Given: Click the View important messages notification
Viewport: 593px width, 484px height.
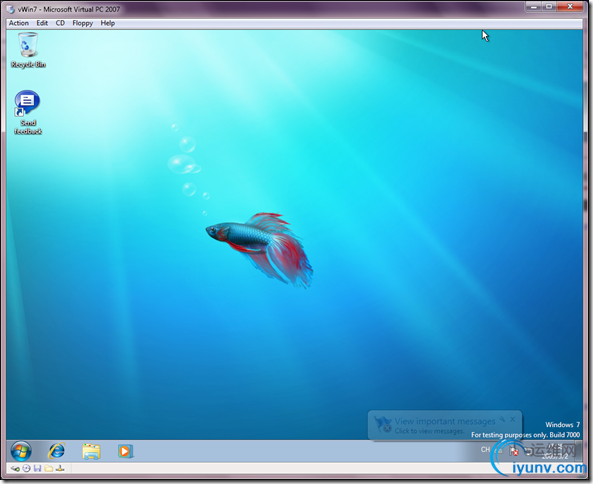Looking at the screenshot, I should pos(445,425).
